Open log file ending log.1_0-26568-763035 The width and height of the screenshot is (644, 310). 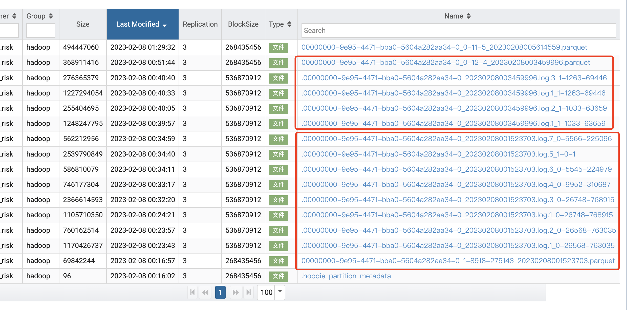(458, 245)
